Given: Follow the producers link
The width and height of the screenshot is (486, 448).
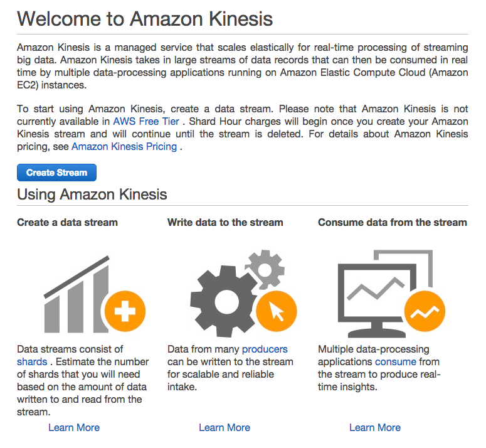Looking at the screenshot, I should [265, 349].
